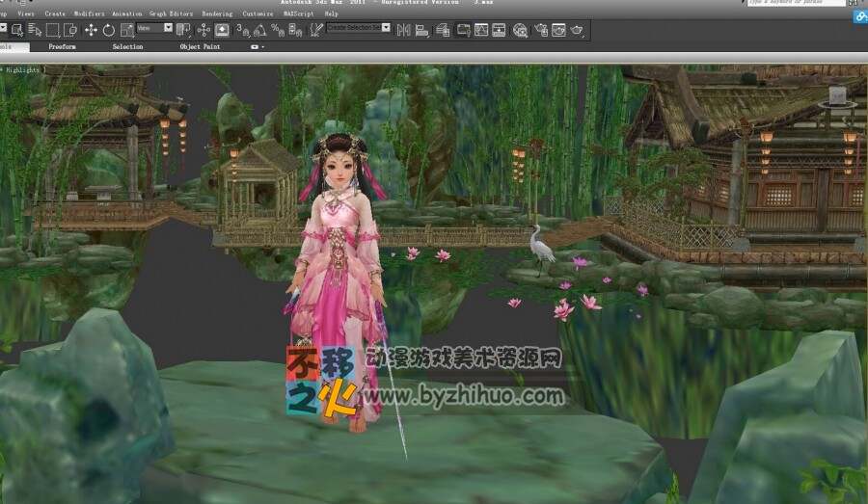The image size is (868, 504).
Task: Click Use Pivot Point Center button
Action: 183,30
